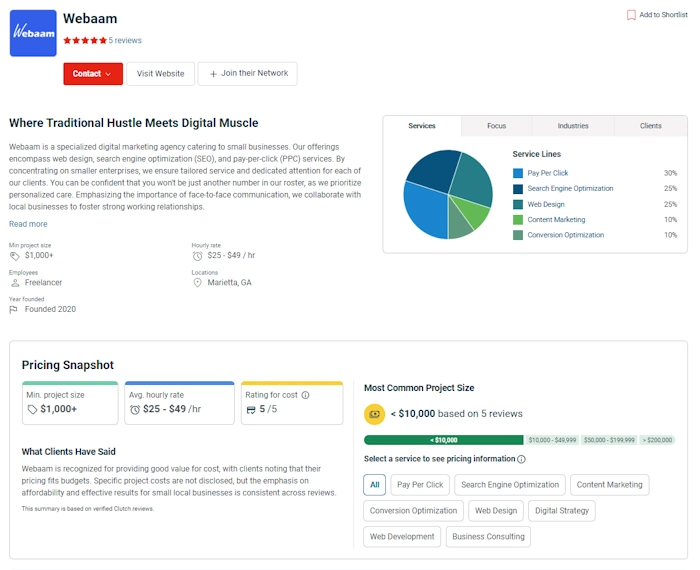This screenshot has height=570, width=700.
Task: Open the Contact dropdown button
Action: click(93, 74)
